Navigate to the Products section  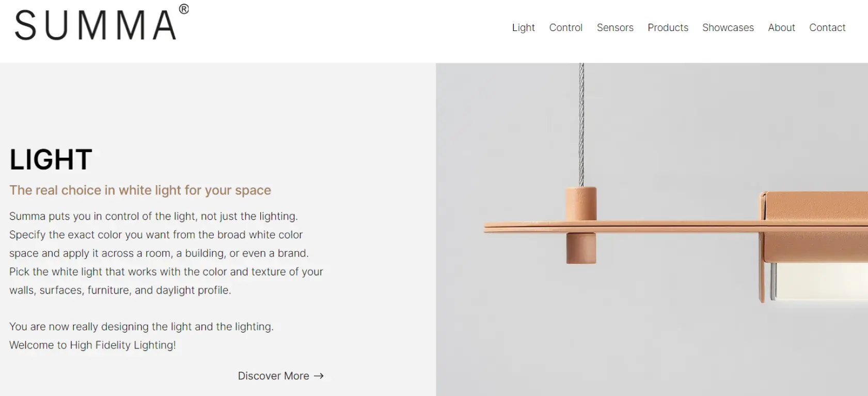668,27
